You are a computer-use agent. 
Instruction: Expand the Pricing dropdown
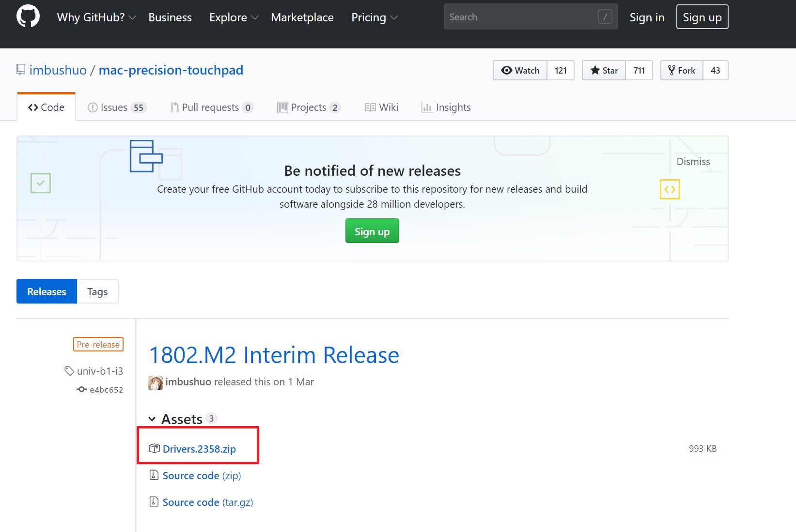[x=375, y=17]
